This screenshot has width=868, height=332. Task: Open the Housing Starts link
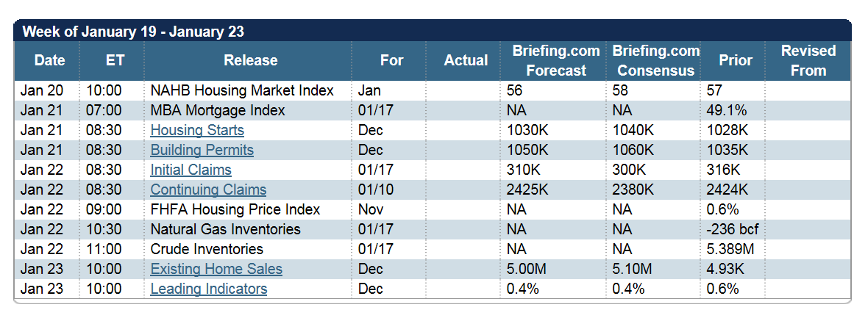click(x=197, y=131)
